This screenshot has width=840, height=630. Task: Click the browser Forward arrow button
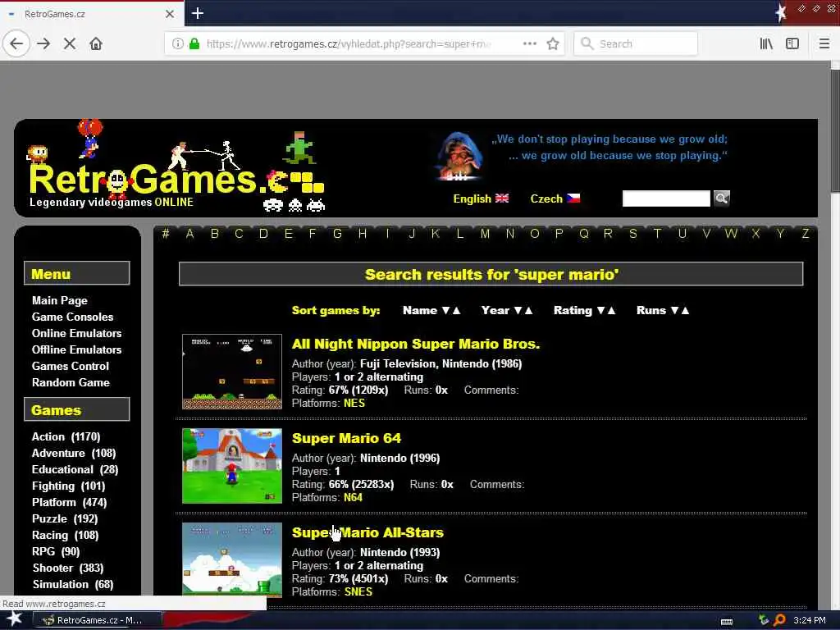click(43, 43)
